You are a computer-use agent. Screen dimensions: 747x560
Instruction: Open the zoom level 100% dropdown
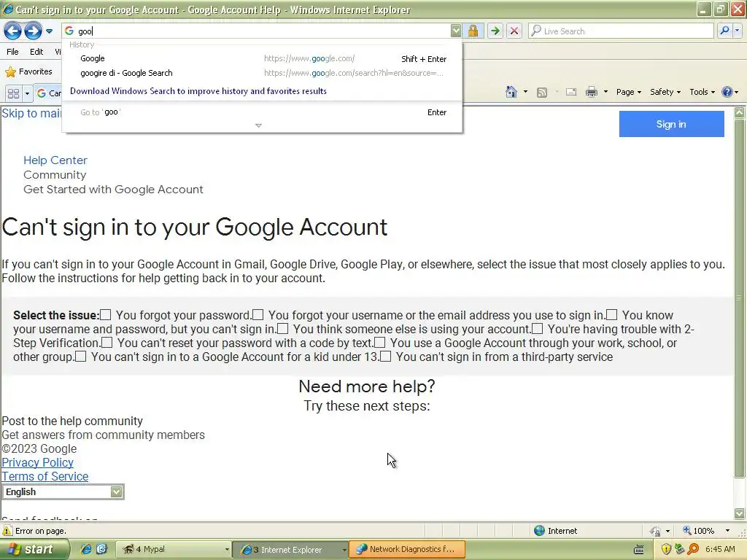[x=727, y=531]
